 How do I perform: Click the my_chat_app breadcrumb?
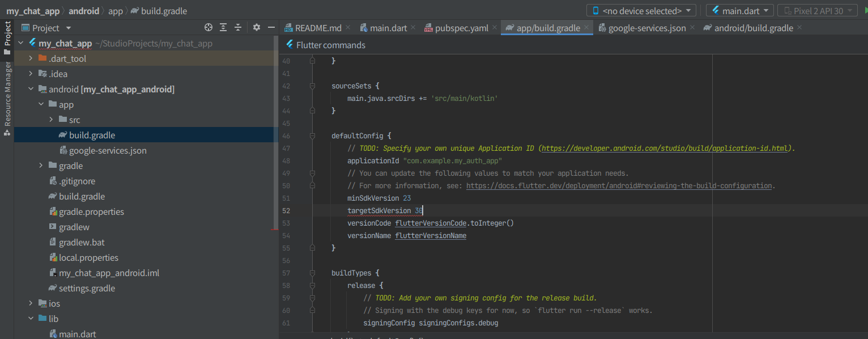point(33,11)
